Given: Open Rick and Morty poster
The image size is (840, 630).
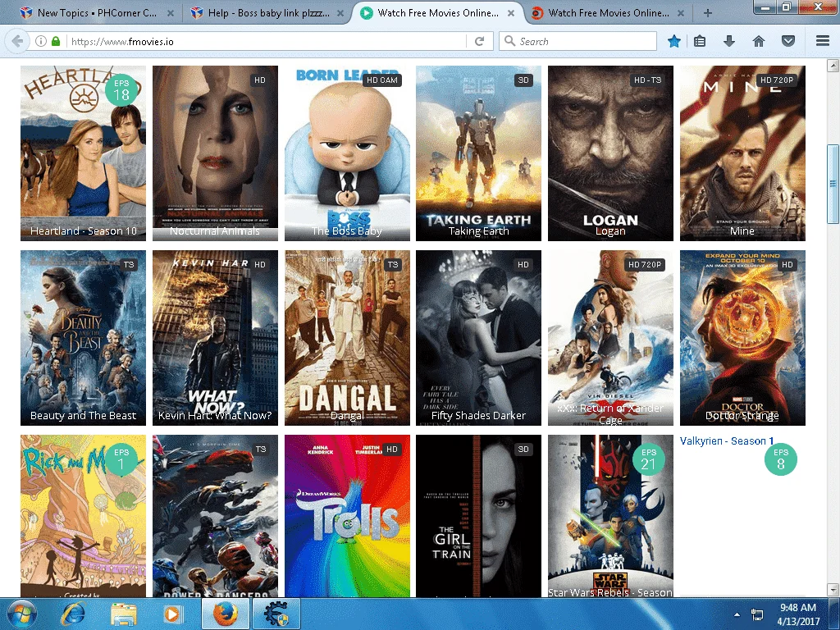Looking at the screenshot, I should 83,516.
